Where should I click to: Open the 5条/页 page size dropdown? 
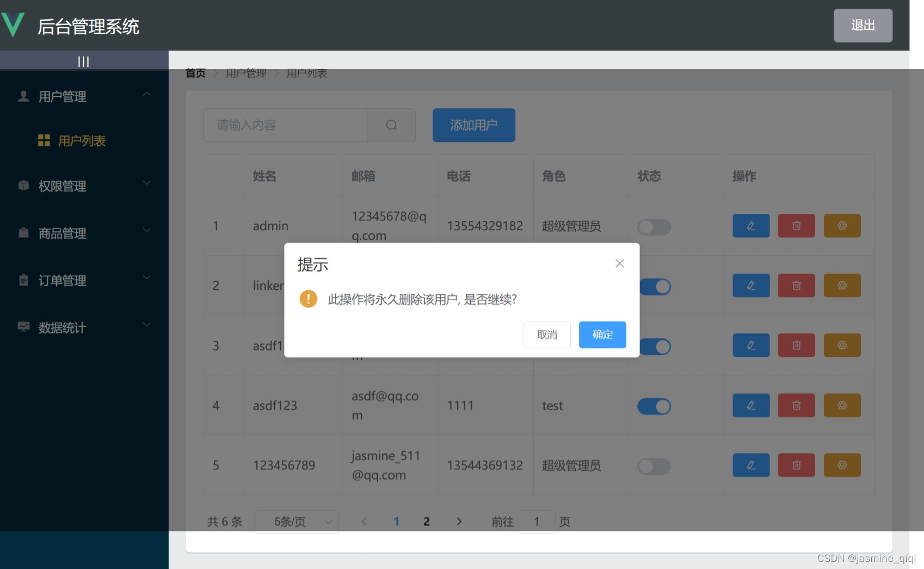(297, 522)
